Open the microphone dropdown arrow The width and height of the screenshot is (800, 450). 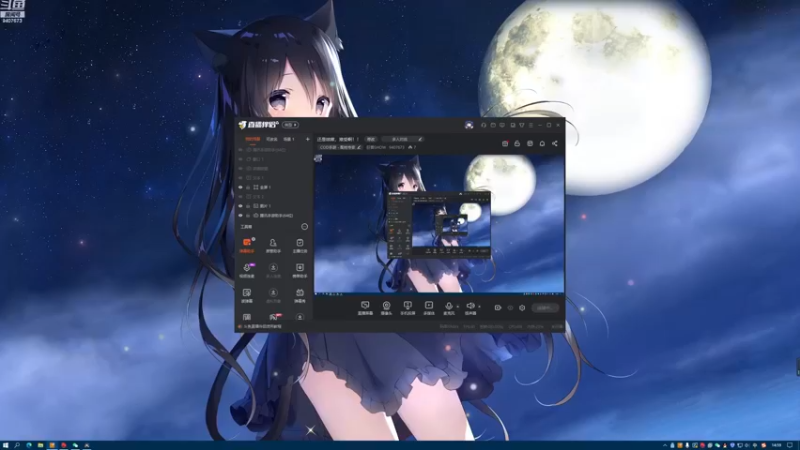click(x=458, y=307)
